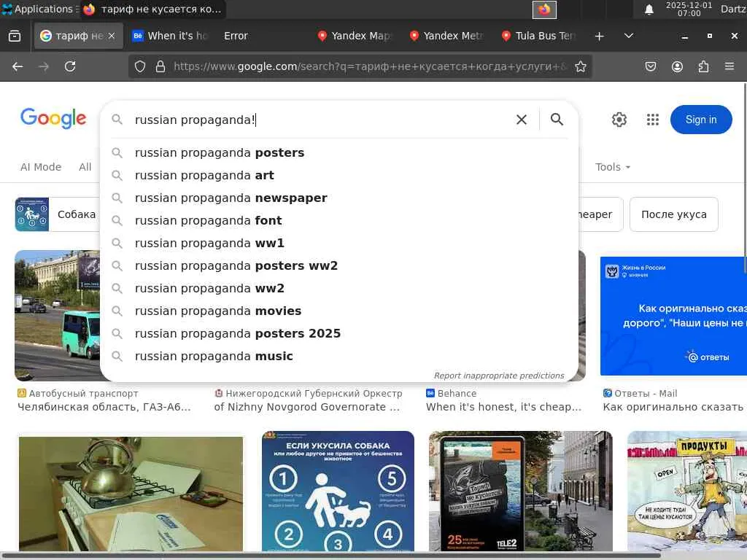Screen dimensions: 747x560
Task: Open the Firefox hamburger menu
Action: click(x=729, y=66)
